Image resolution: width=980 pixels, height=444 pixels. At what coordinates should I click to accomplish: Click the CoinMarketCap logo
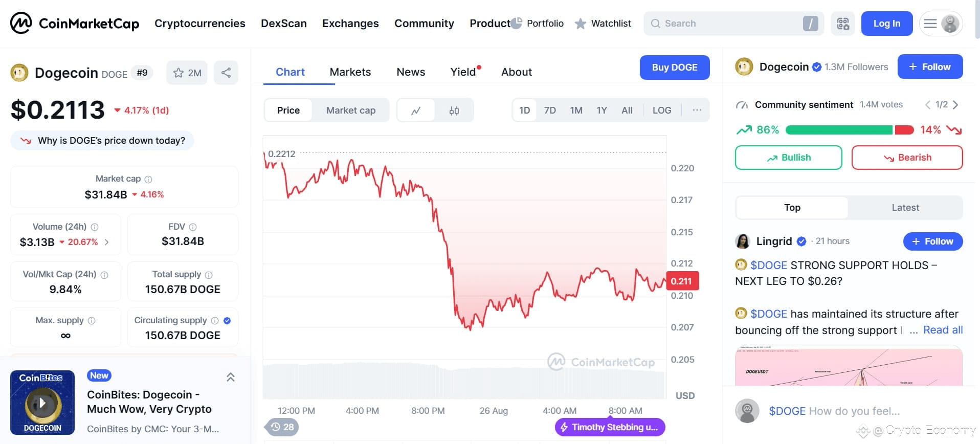coord(75,24)
